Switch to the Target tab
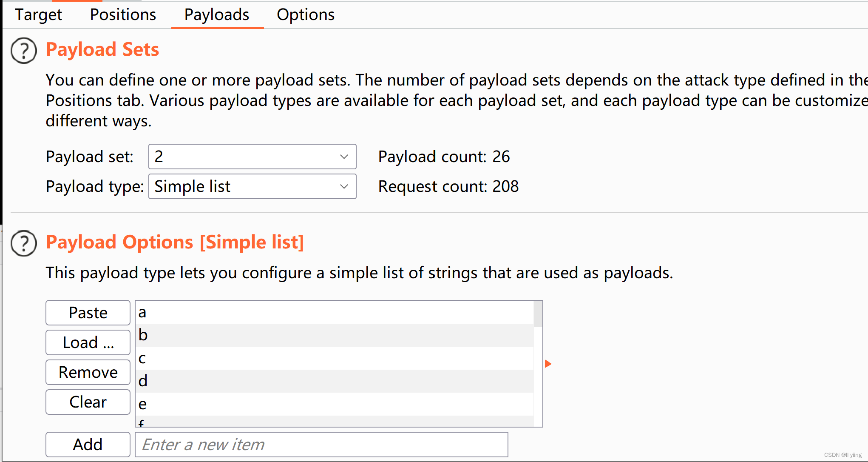 (38, 15)
